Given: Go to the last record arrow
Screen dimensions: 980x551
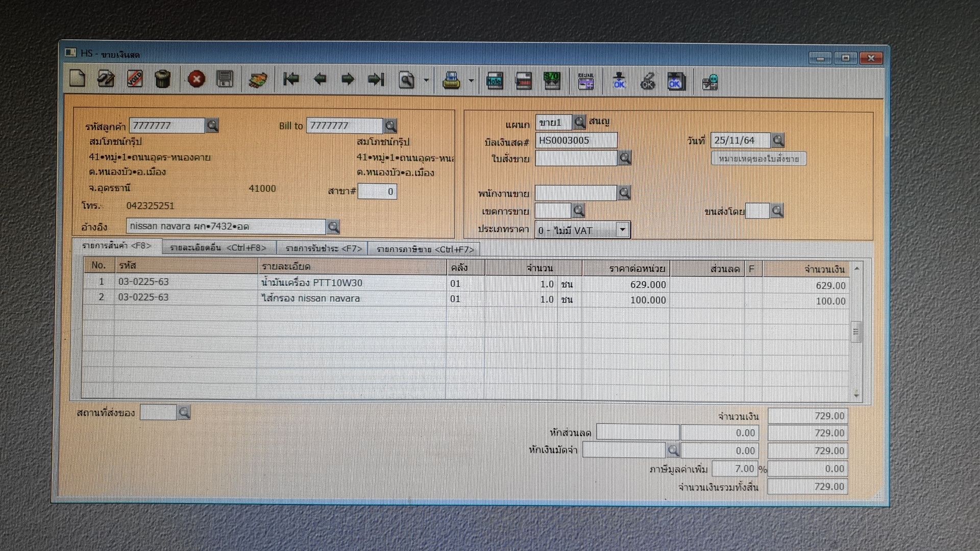Looking at the screenshot, I should 376,79.
